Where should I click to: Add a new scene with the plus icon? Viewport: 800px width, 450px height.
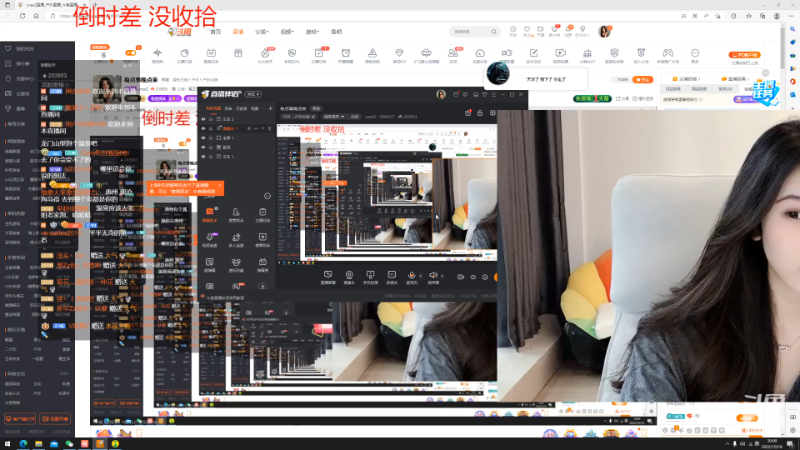click(270, 108)
